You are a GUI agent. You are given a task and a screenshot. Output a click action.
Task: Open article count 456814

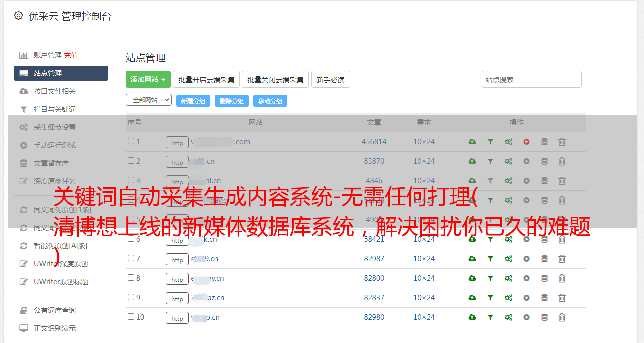tap(374, 142)
